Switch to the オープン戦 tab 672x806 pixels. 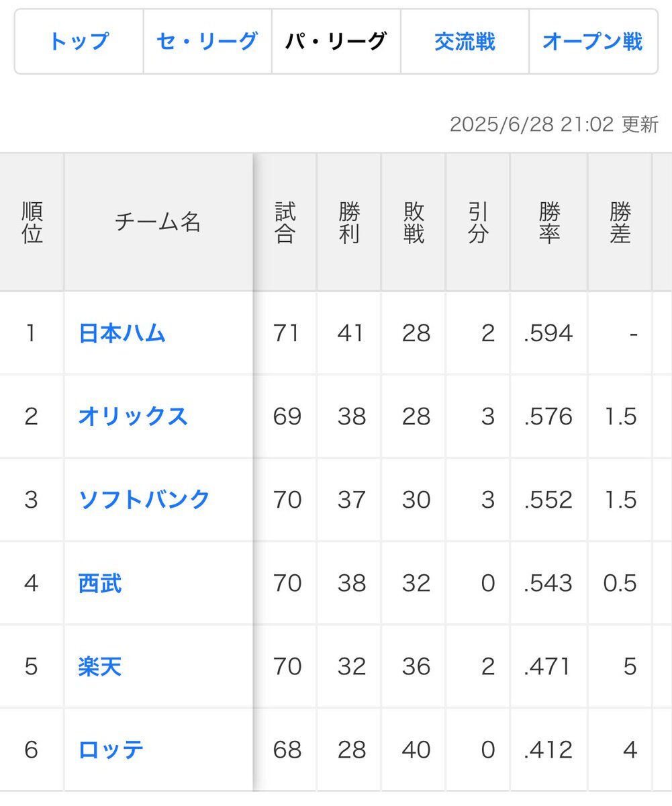[x=593, y=42]
